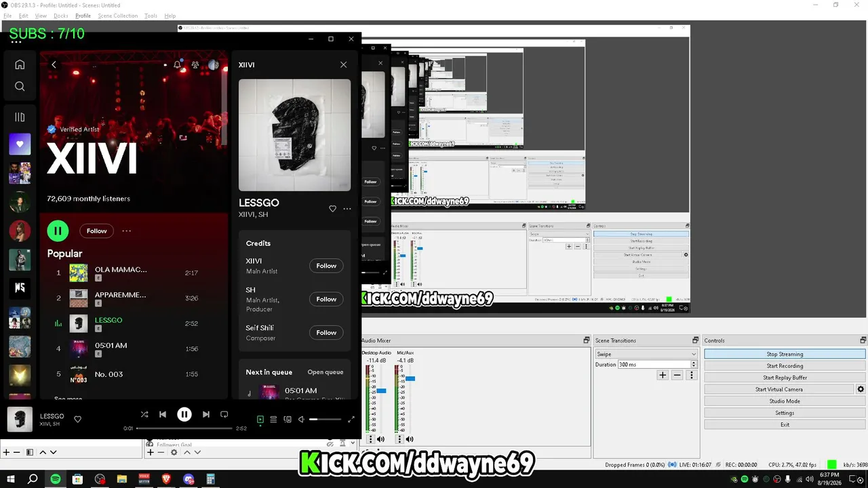
Task: Undock the Audio Mixer panel
Action: (587, 340)
